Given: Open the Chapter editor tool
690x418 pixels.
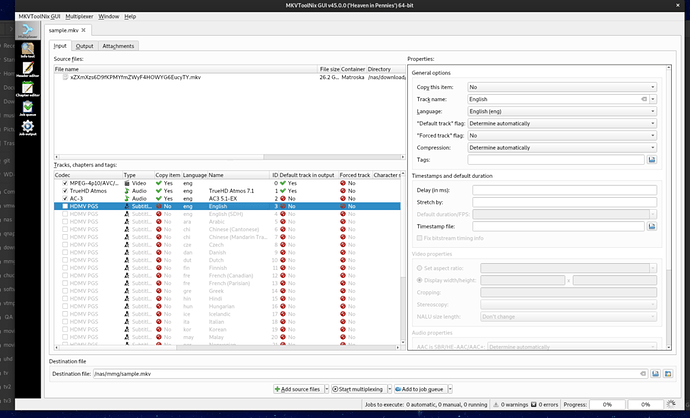Looking at the screenshot, I should pyautogui.click(x=27, y=88).
